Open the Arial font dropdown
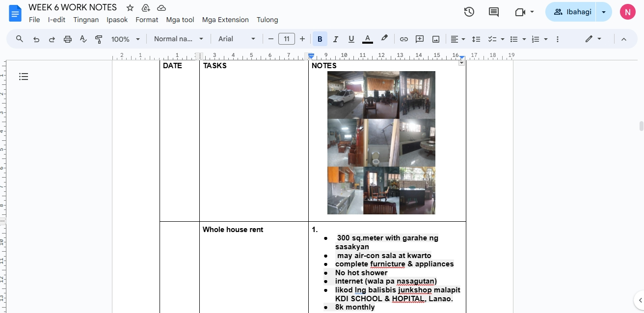Screen dimensions: 644x313 pos(237,39)
